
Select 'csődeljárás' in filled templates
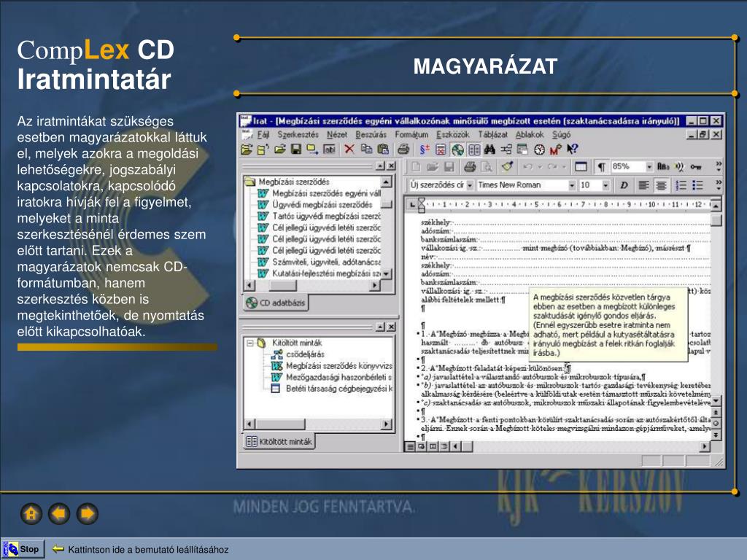click(305, 354)
